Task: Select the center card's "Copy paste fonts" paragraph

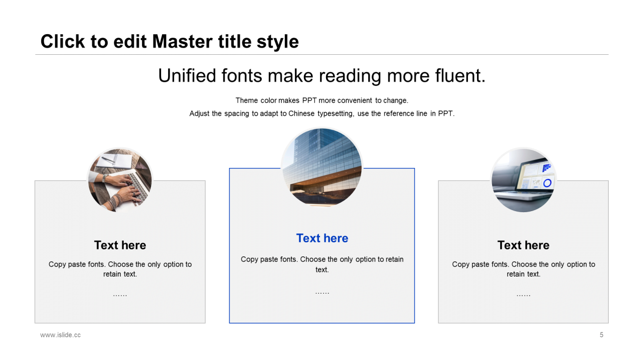Action: point(322,264)
